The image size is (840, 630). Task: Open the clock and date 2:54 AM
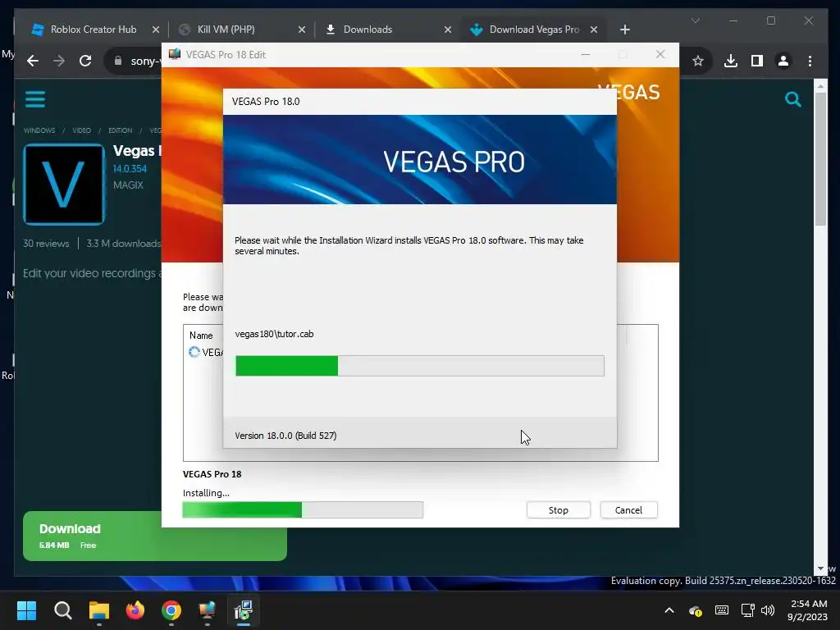click(x=807, y=610)
